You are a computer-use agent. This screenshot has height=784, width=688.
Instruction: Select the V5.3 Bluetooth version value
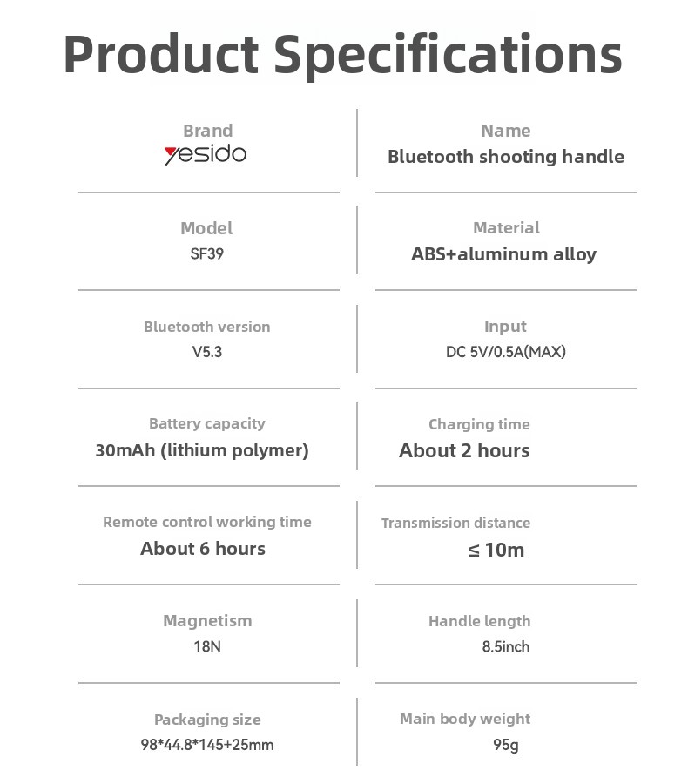coord(207,352)
